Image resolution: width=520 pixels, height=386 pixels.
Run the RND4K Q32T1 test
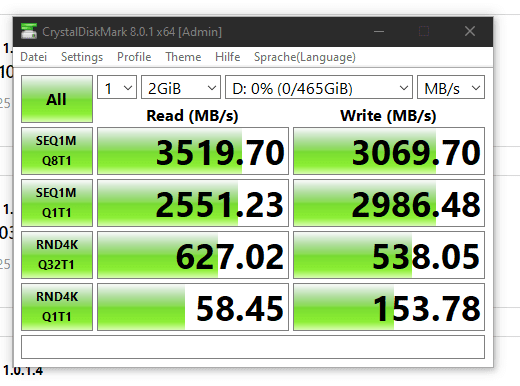point(57,255)
